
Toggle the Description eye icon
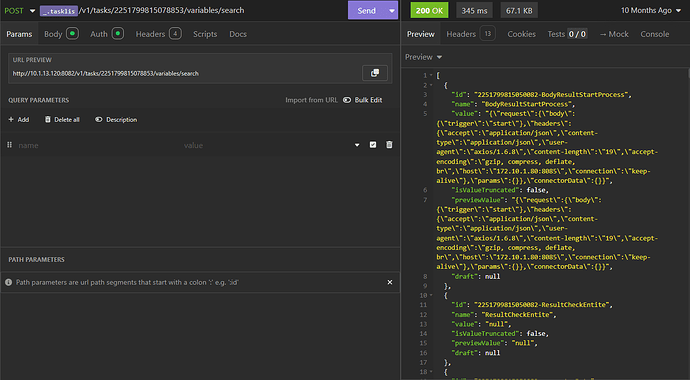pyautogui.click(x=99, y=120)
